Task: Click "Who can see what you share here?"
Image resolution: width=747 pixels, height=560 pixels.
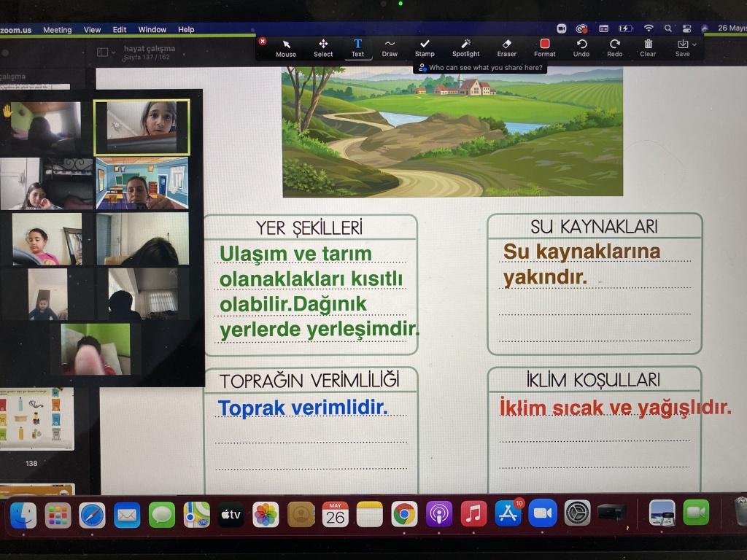Action: (480, 68)
